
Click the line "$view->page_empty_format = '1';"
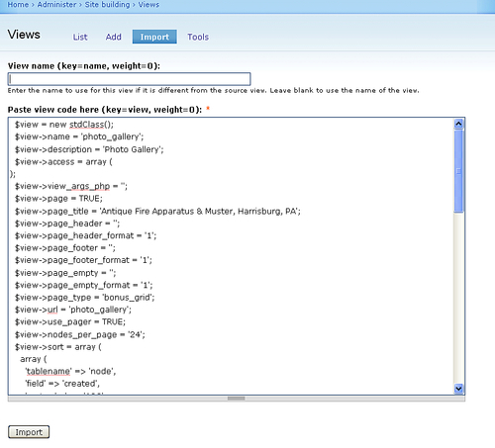(83, 285)
